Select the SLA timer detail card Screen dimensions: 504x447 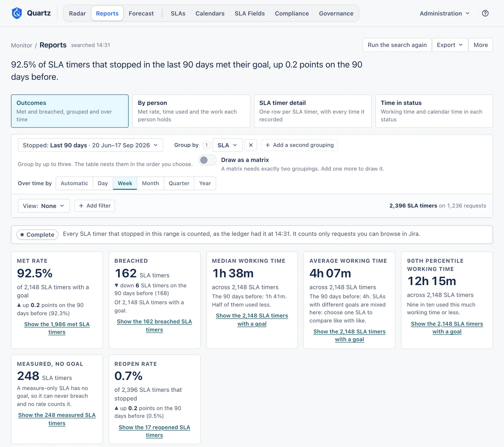tap(313, 111)
